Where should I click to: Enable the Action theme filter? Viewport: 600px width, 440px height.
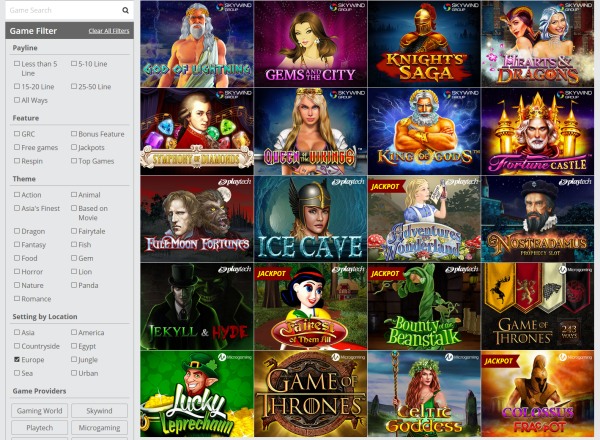[17, 194]
